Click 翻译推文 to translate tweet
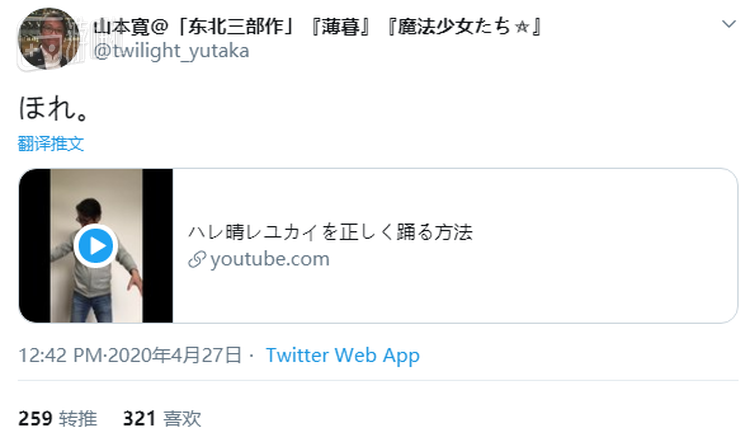 coord(51,144)
